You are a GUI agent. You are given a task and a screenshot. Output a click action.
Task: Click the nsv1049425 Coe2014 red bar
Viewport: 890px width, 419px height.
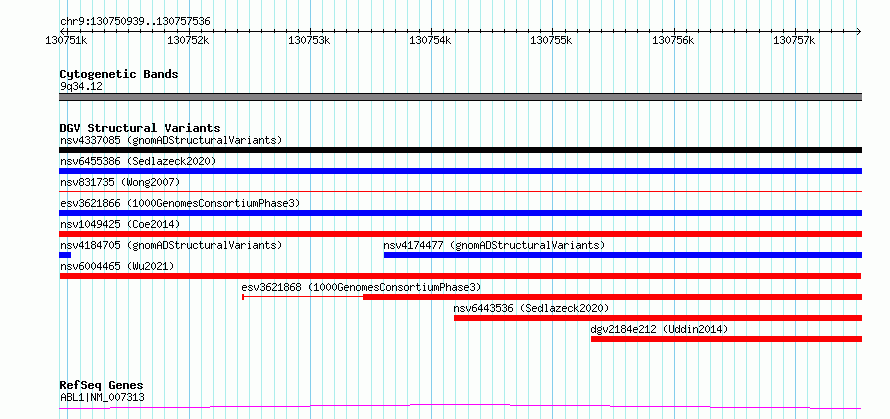[460, 234]
